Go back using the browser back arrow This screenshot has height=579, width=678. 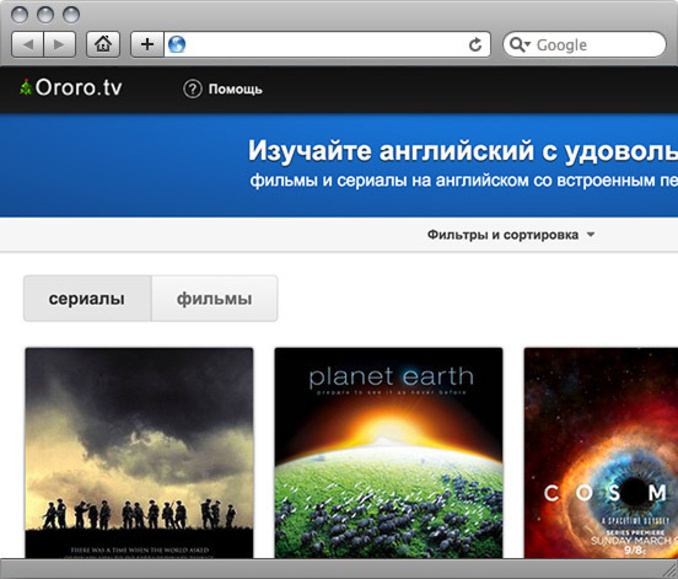(29, 44)
